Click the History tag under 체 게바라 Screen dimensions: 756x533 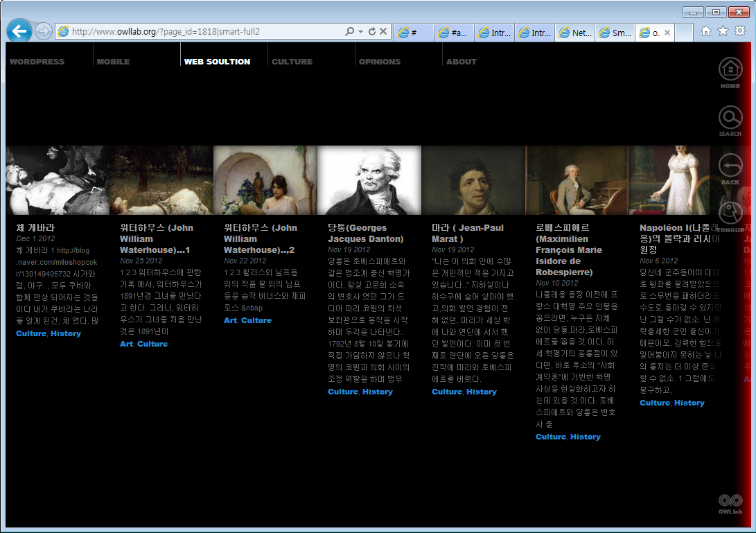click(x=66, y=333)
